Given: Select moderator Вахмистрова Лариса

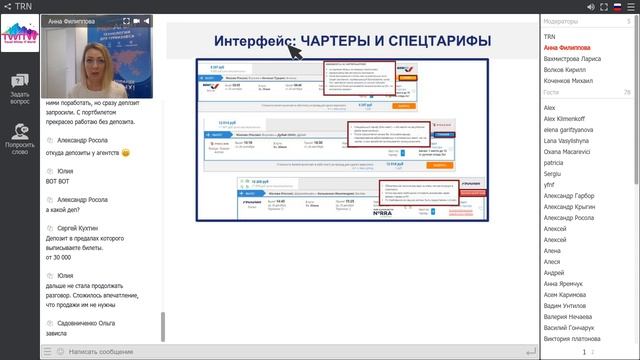Looking at the screenshot, I should [572, 59].
